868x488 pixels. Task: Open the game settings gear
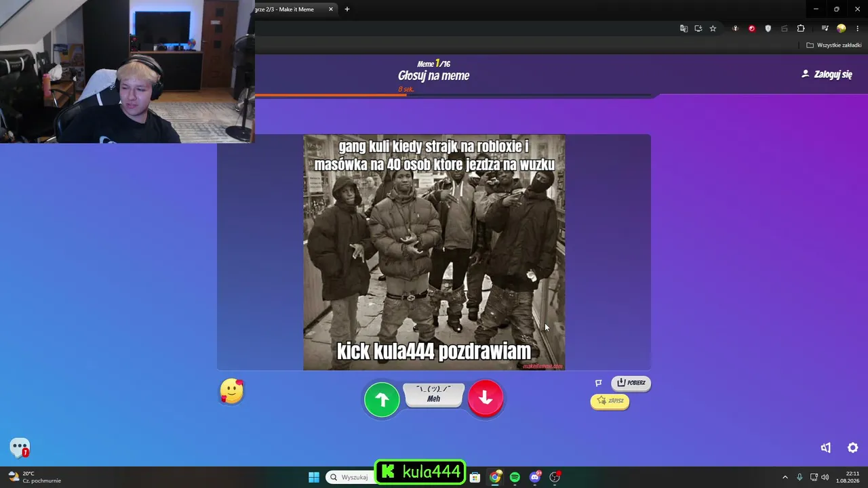(x=853, y=448)
